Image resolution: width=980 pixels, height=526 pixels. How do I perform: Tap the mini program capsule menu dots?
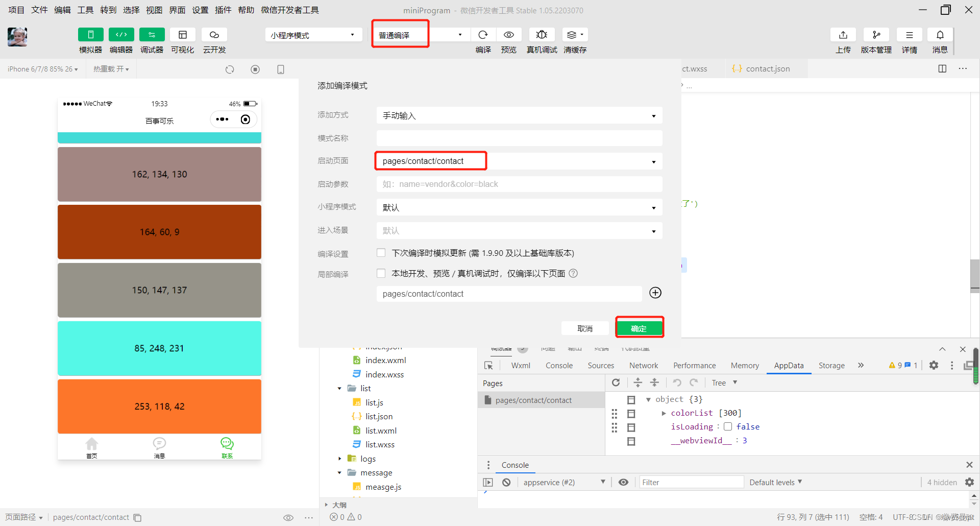tap(222, 119)
